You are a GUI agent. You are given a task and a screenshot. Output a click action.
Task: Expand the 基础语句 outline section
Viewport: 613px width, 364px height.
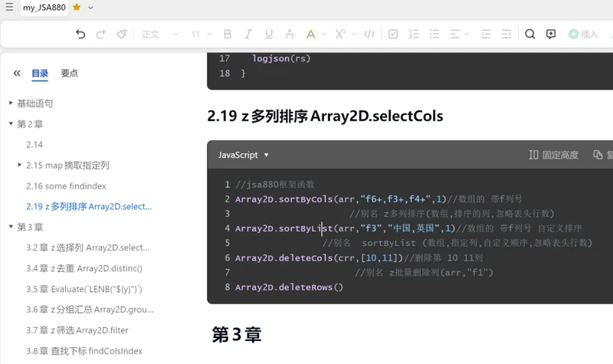tap(11, 103)
